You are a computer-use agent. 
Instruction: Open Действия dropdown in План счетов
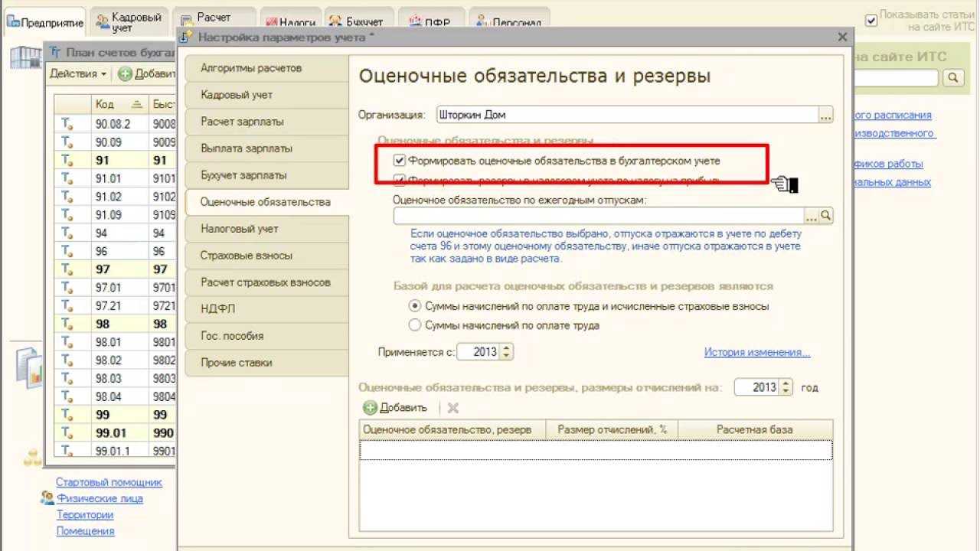tap(78, 73)
